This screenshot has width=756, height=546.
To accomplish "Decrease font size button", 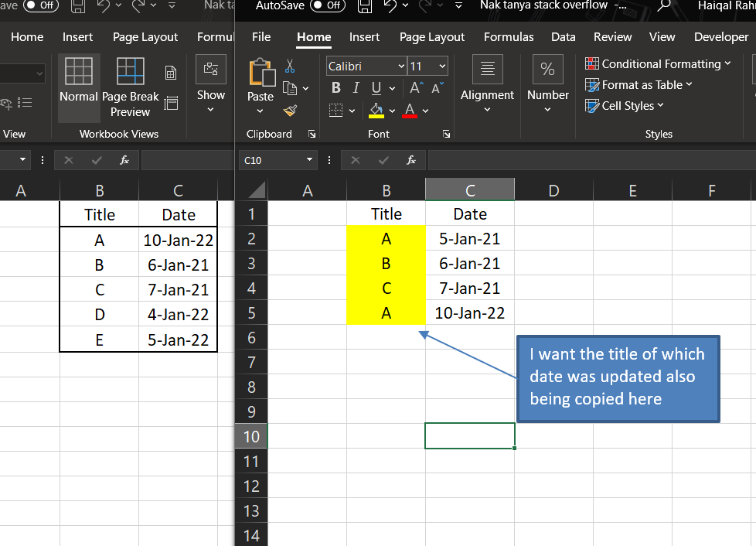I will (x=438, y=88).
